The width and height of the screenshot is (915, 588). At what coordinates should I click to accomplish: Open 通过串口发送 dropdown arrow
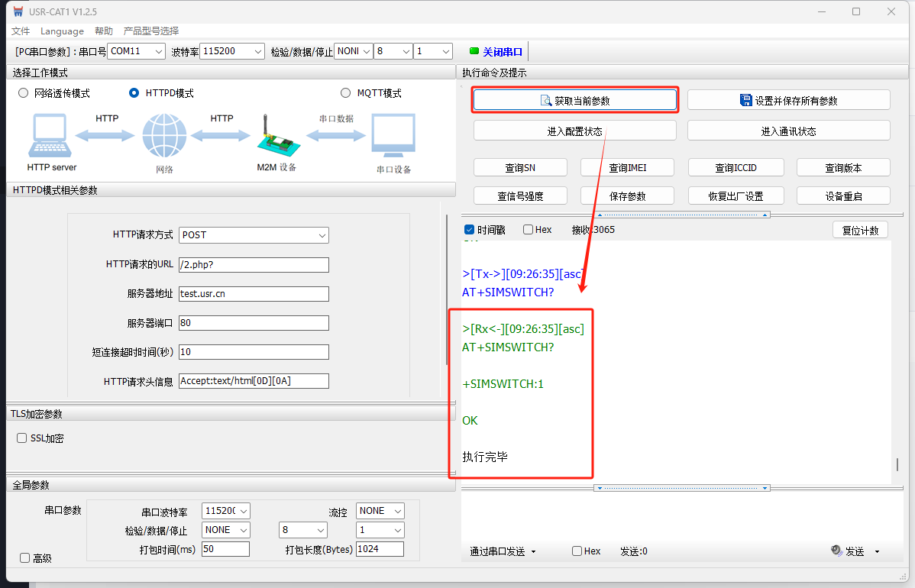point(533,552)
